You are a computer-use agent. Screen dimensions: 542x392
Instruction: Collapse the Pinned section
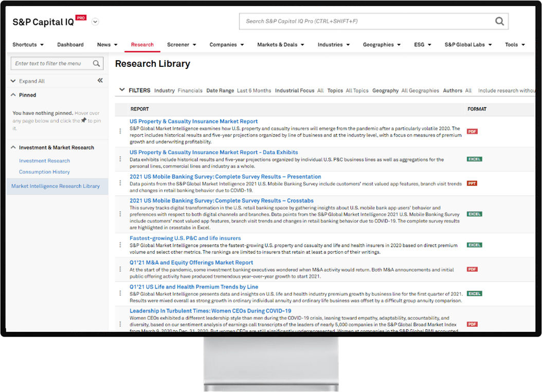13,95
